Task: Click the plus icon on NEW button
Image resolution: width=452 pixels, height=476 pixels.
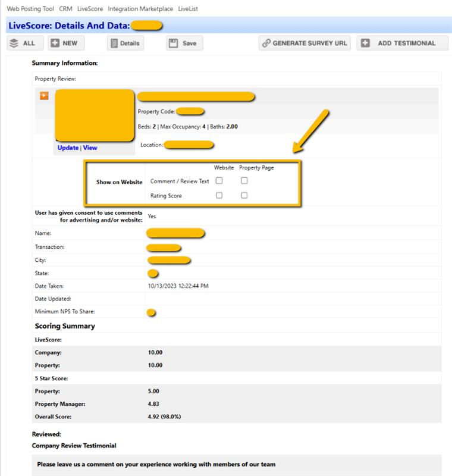Action: [55, 43]
